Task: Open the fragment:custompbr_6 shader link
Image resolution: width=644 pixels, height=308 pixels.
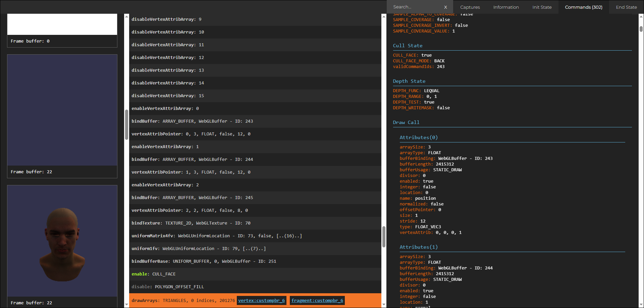Action: click(x=317, y=301)
